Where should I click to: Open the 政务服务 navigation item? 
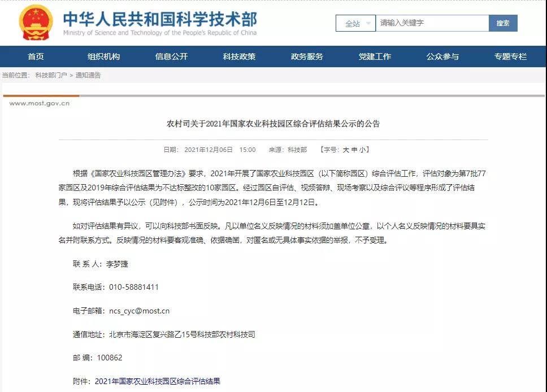pos(307,56)
